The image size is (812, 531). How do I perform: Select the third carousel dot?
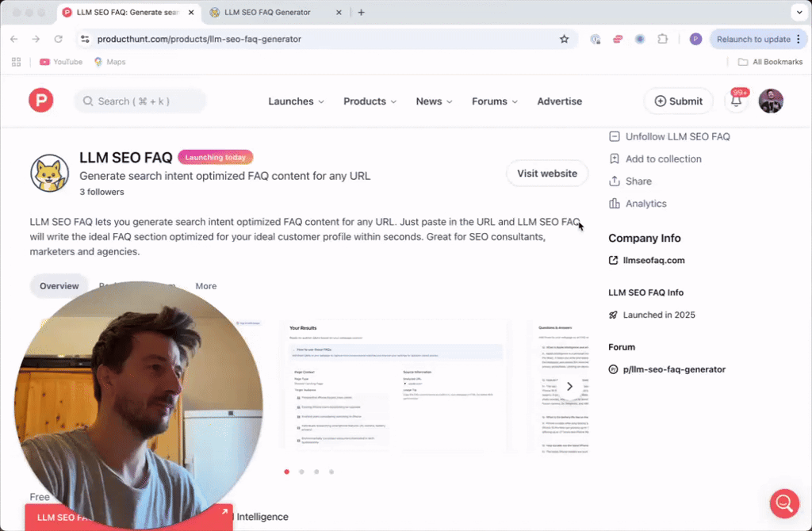point(316,472)
